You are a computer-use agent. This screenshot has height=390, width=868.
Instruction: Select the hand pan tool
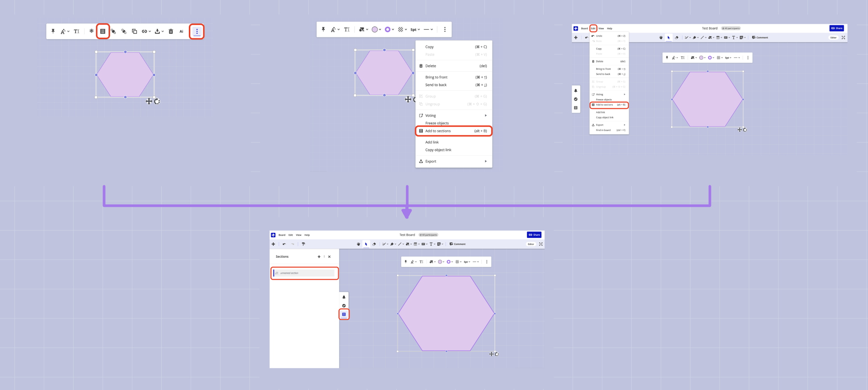click(359, 244)
